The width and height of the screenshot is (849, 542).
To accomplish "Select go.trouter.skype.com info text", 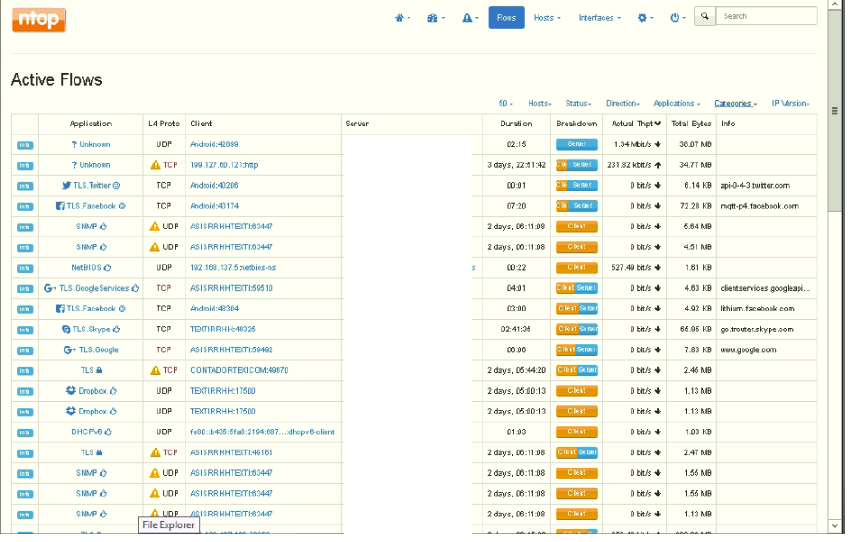I will (756, 330).
